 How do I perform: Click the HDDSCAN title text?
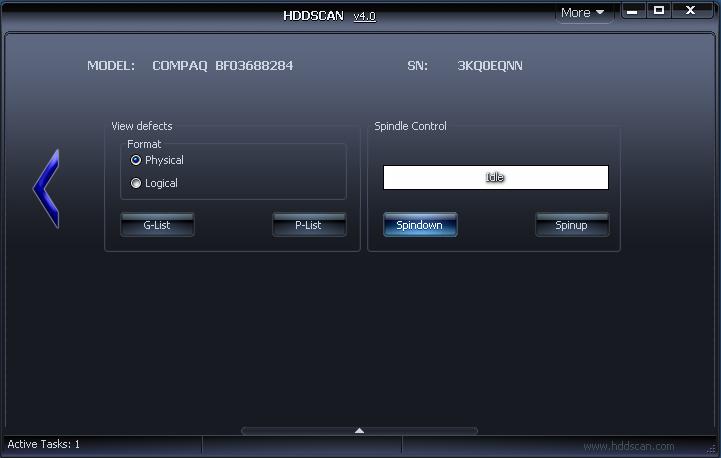click(314, 16)
